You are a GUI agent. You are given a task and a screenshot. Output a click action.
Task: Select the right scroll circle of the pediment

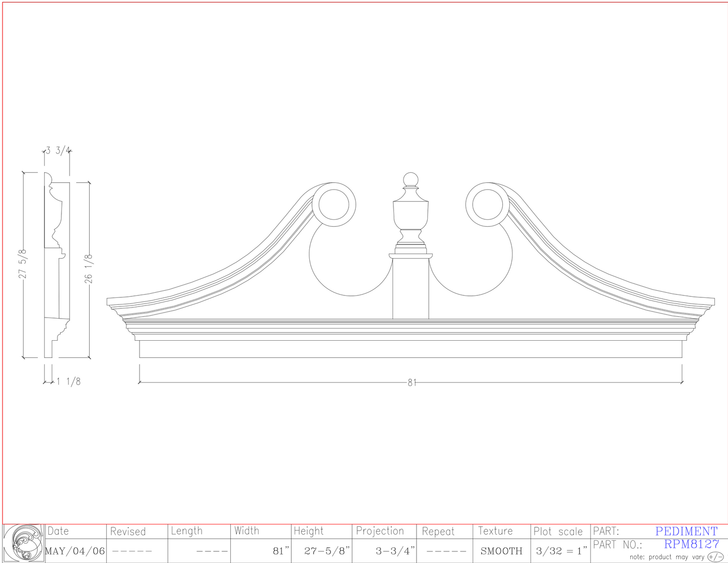click(x=487, y=205)
